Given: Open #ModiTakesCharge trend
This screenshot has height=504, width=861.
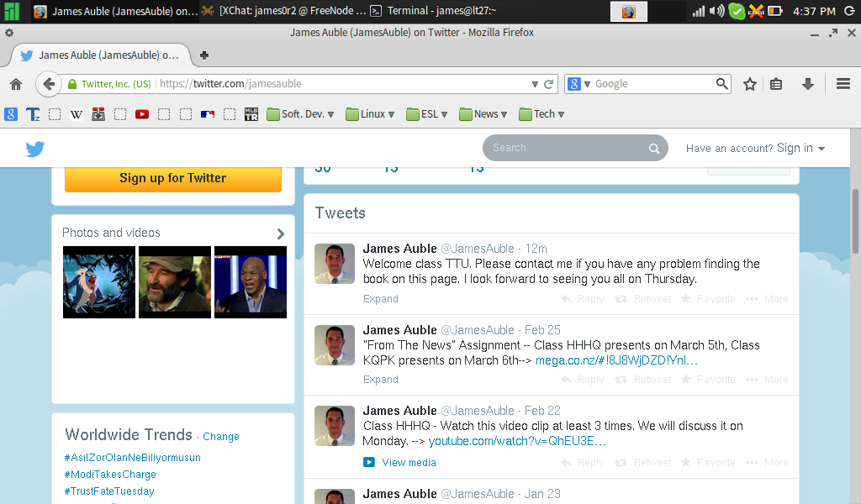Looking at the screenshot, I should tap(110, 475).
